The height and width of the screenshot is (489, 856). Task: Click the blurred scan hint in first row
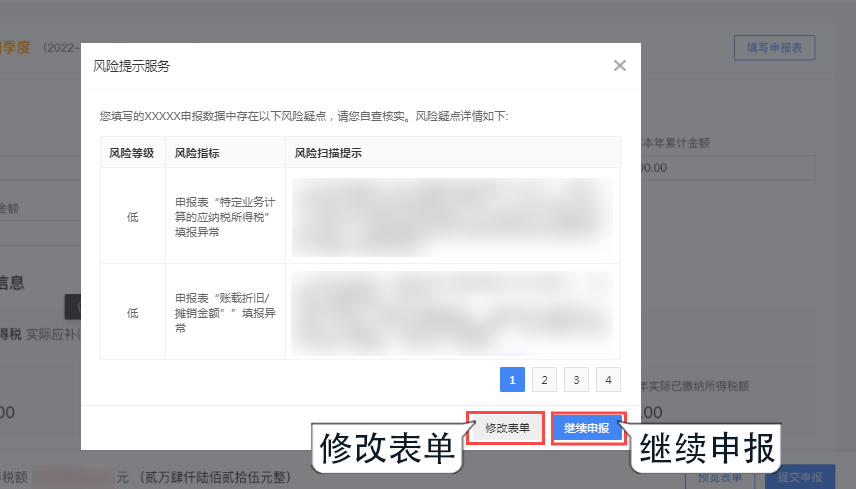click(452, 216)
